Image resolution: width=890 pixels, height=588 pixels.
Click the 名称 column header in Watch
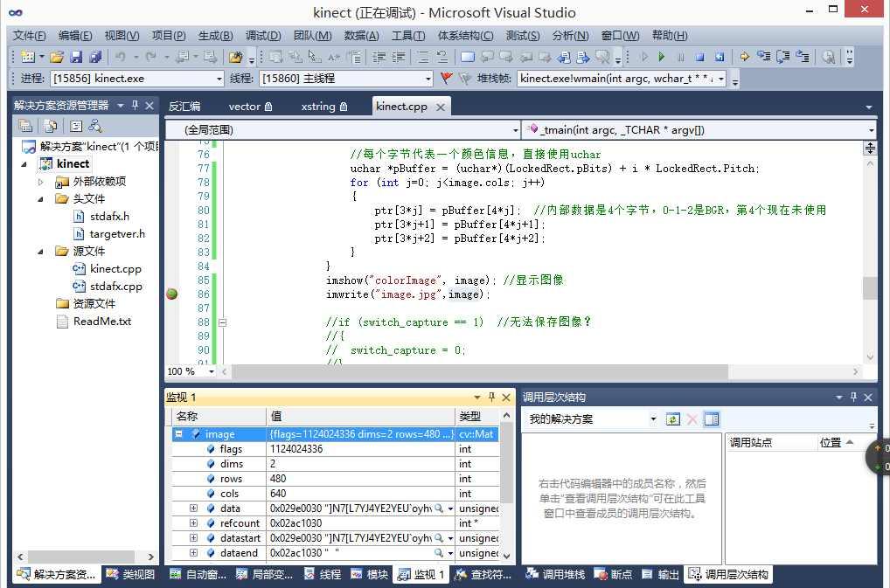[219, 416]
